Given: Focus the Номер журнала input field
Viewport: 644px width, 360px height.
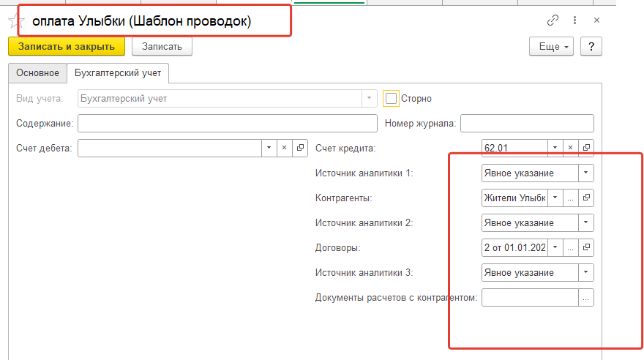Looking at the screenshot, I should [x=527, y=123].
